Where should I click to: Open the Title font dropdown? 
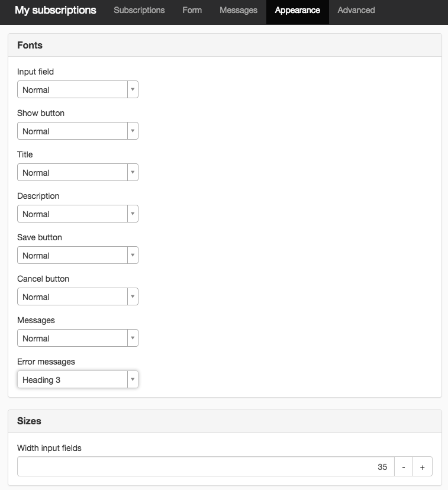coord(78,172)
